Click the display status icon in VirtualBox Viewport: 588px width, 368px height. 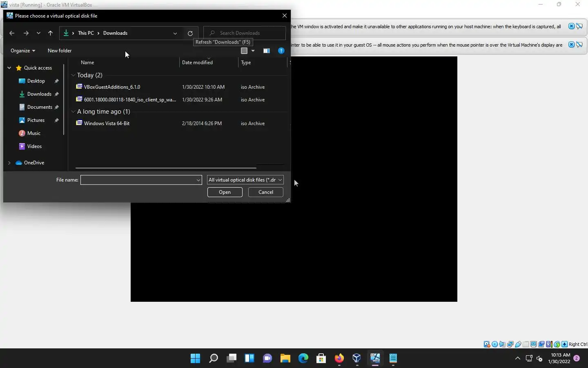[533, 344]
